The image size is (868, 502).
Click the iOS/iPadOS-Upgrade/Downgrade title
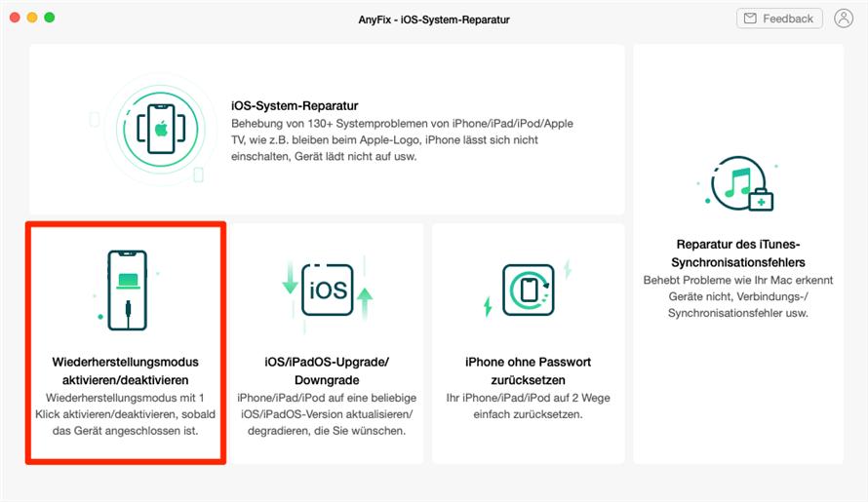[x=327, y=370]
